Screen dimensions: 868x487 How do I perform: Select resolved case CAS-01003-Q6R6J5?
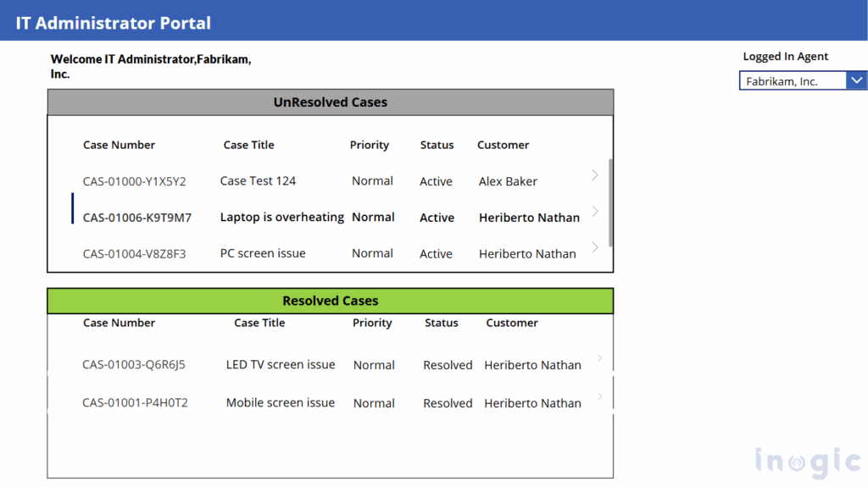pos(134,365)
